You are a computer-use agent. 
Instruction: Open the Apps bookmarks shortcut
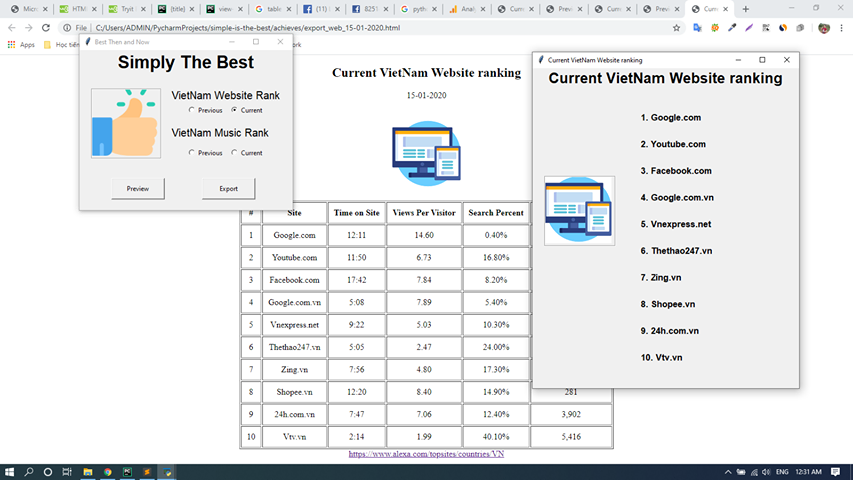pyautogui.click(x=21, y=45)
